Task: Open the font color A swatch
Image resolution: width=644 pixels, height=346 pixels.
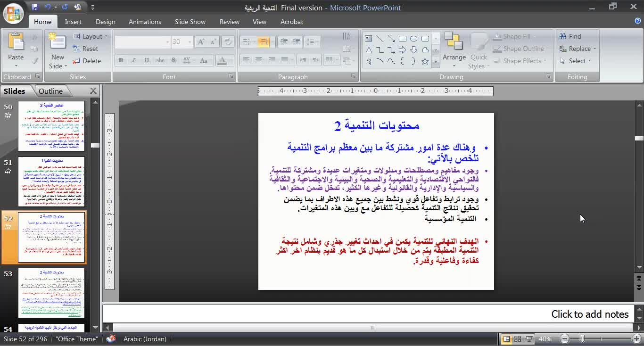Action: 222,60
